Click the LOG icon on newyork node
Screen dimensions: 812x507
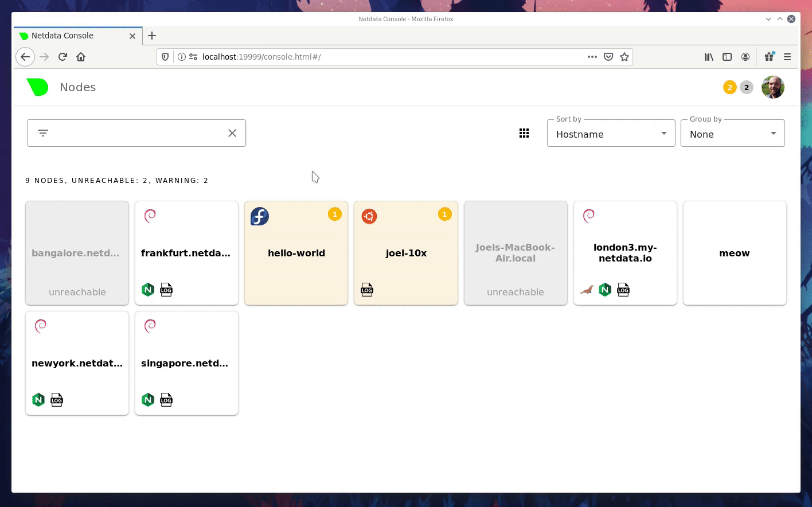tap(57, 400)
